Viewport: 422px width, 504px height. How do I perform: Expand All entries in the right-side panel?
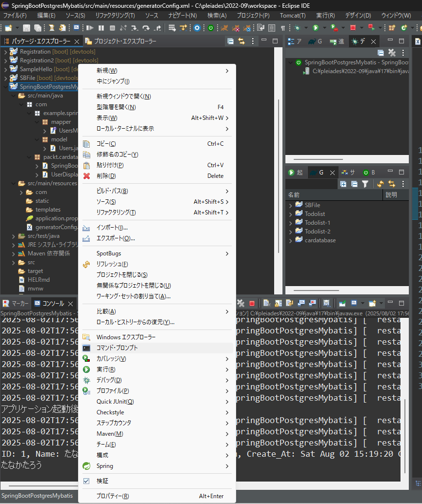coord(344,183)
